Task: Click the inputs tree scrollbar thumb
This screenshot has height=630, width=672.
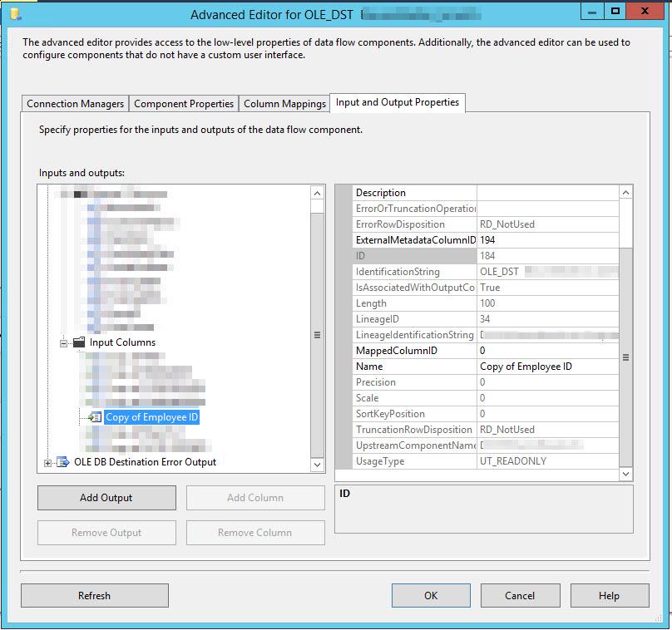Action: [x=317, y=335]
